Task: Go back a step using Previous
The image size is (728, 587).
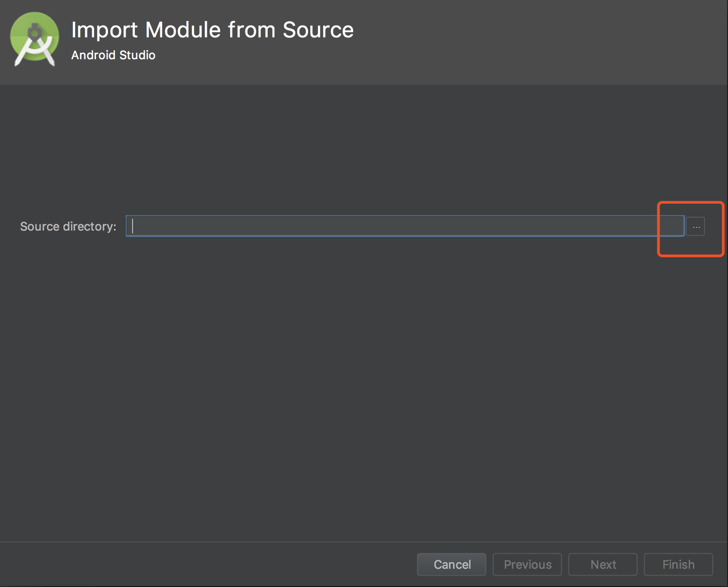Action: tap(527, 565)
